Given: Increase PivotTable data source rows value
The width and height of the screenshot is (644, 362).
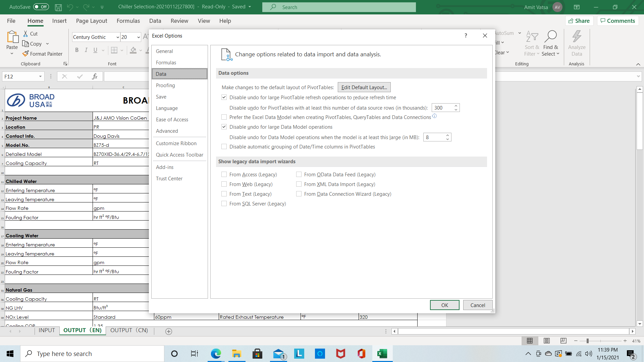Looking at the screenshot, I should pos(456,106).
